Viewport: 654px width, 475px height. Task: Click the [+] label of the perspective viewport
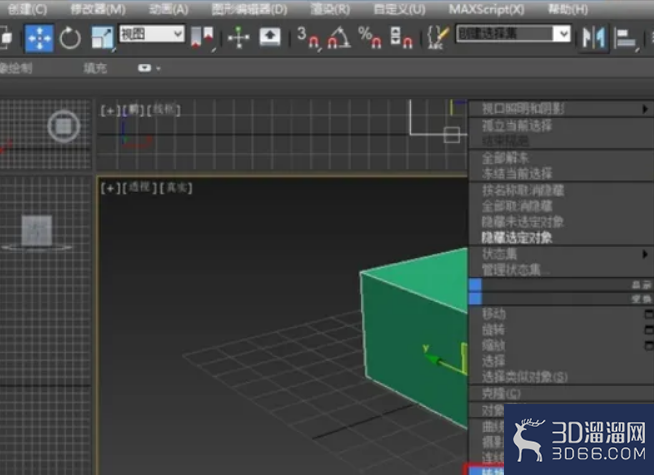[110, 188]
